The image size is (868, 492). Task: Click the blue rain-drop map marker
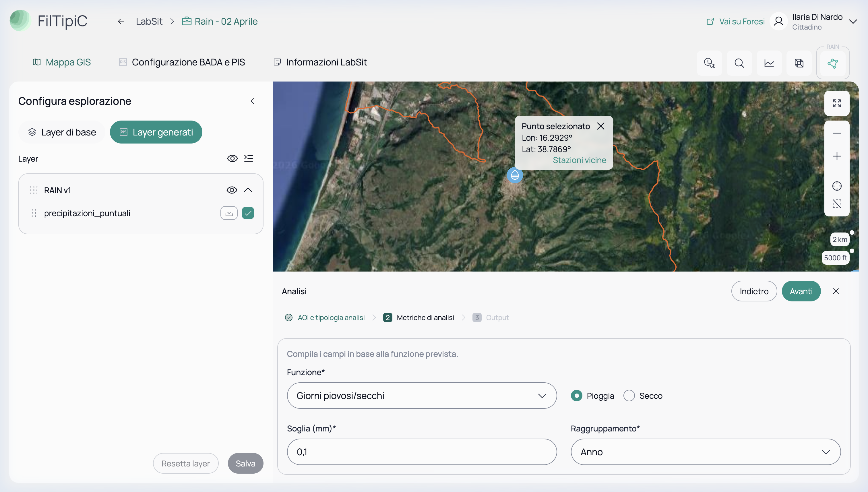515,175
